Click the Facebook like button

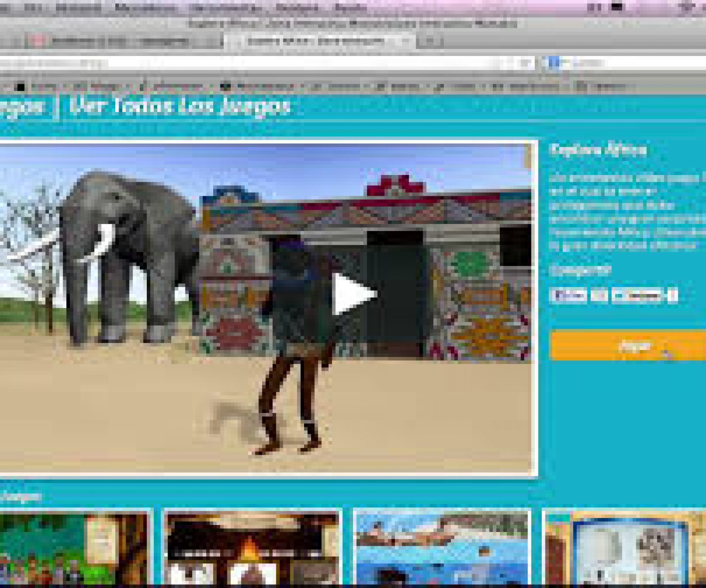[569, 295]
